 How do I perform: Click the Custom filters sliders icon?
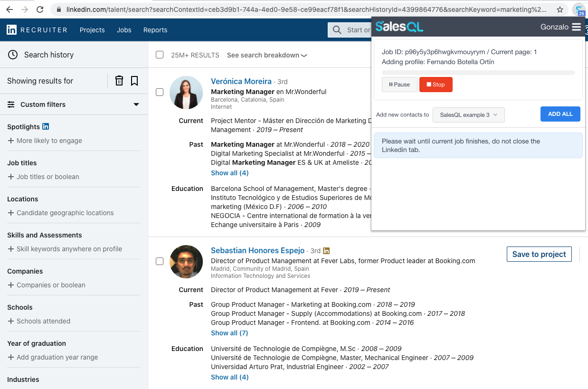11,104
